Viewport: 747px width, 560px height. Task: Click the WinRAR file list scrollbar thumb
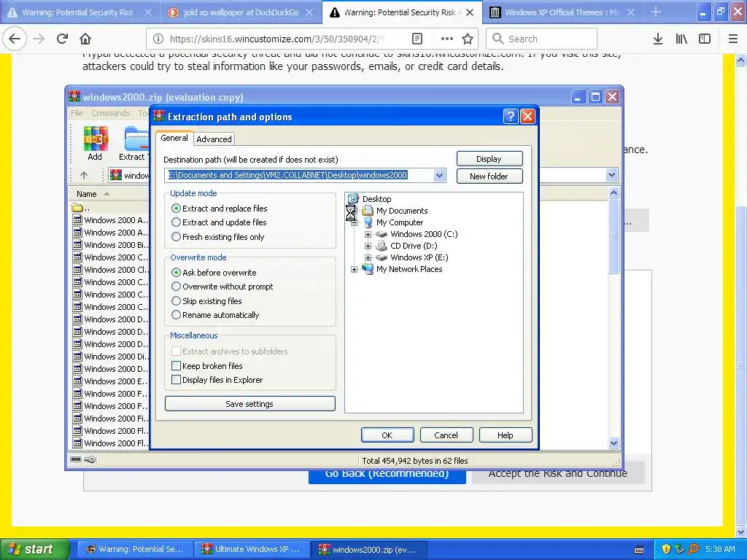pos(614,236)
